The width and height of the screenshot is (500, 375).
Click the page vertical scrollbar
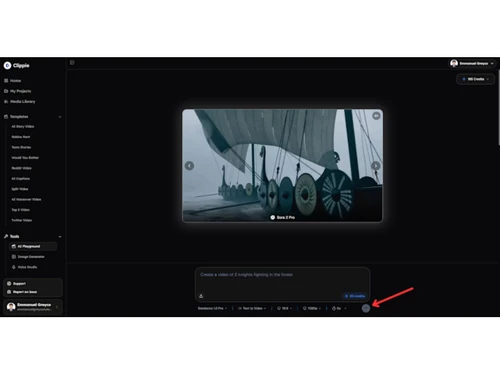click(499, 107)
